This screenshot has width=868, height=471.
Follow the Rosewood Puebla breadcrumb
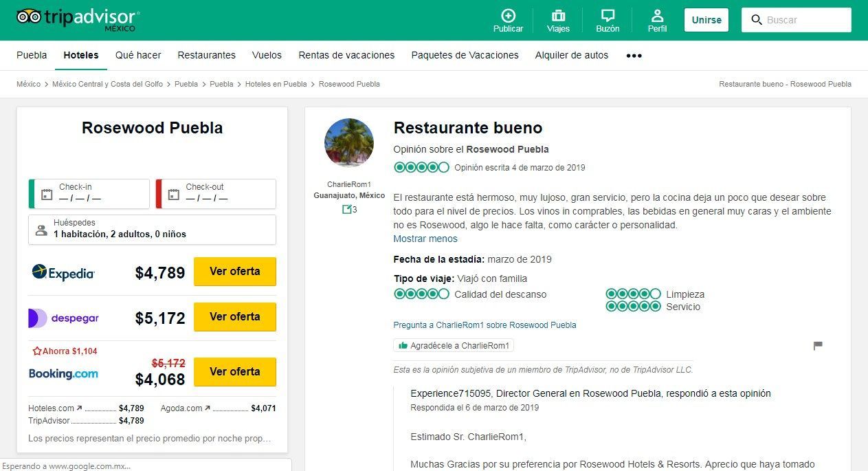pyautogui.click(x=349, y=84)
